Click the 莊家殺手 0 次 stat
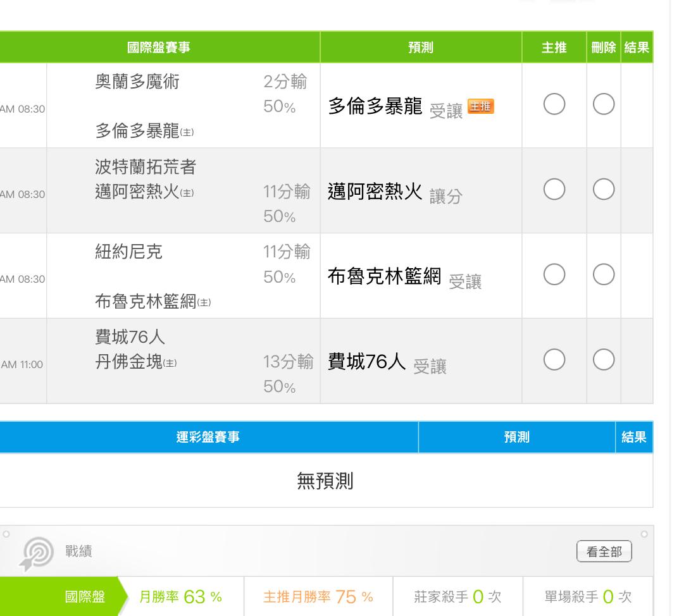This screenshot has height=616, width=679. (x=458, y=597)
